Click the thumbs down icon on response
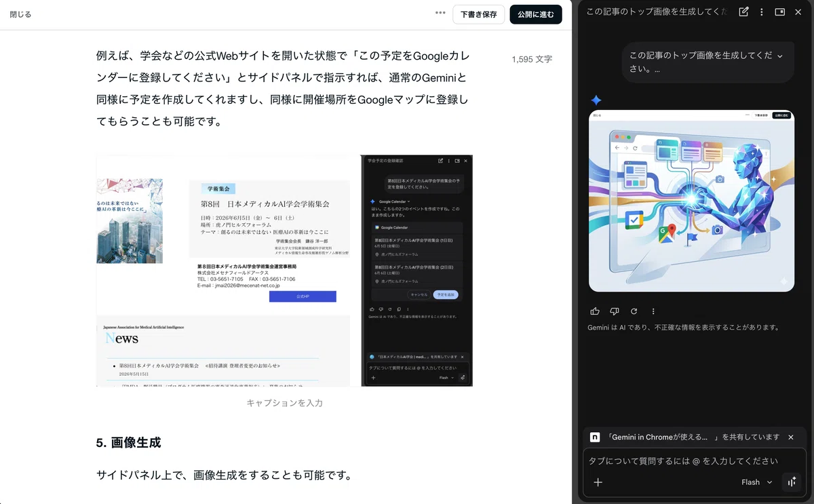The width and height of the screenshot is (814, 504). tap(615, 311)
